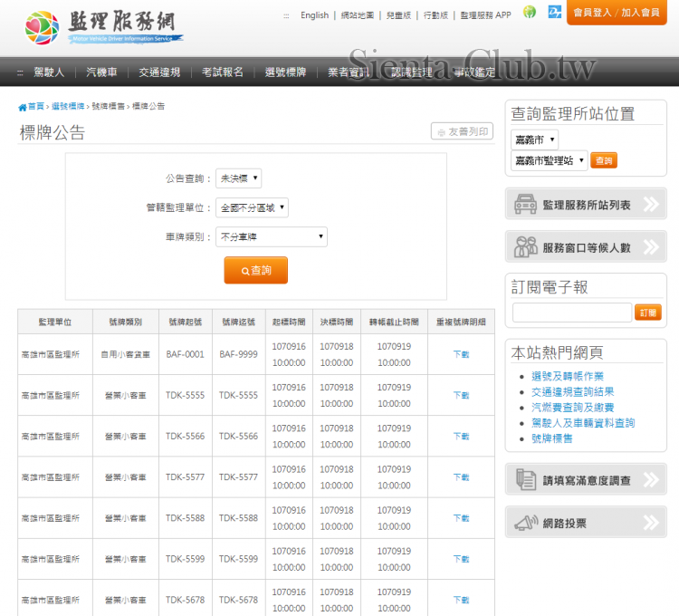This screenshot has width=679, height=616.
Task: Open 監理服務所站列表 car banner
Action: coord(586,204)
